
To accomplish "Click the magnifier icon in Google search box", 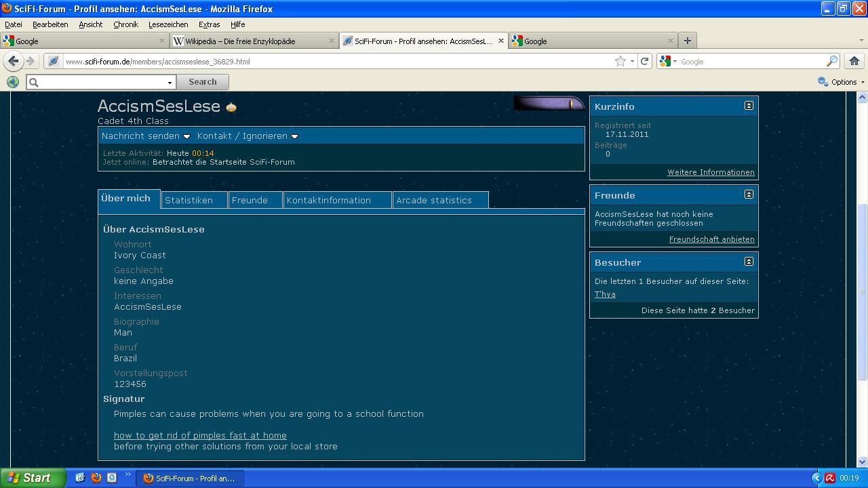I will pos(831,61).
